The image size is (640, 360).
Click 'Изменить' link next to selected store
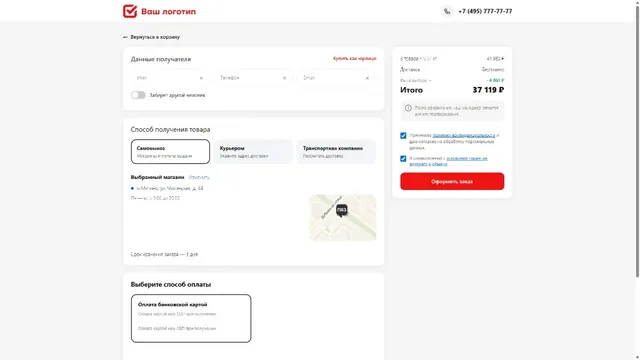199,178
